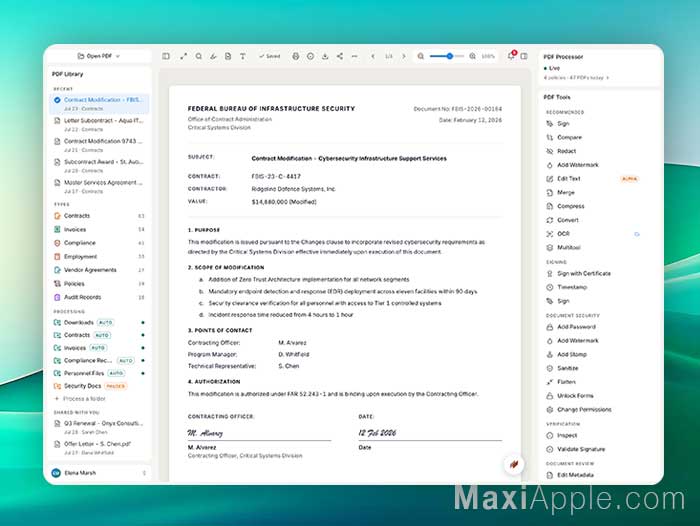Open Subcontract Award - St. Aug file
Image resolution: width=700 pixels, height=526 pixels.
click(99, 166)
